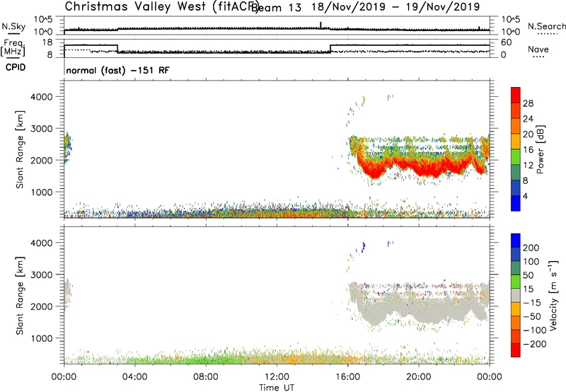Click the '60' tick on the Nave axis
This screenshot has height=392, width=566.
point(506,42)
